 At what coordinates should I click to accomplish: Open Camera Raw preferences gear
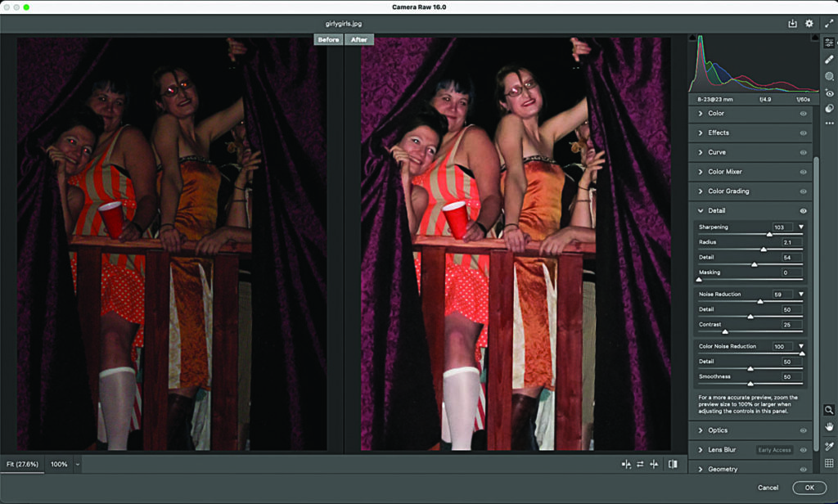point(809,24)
